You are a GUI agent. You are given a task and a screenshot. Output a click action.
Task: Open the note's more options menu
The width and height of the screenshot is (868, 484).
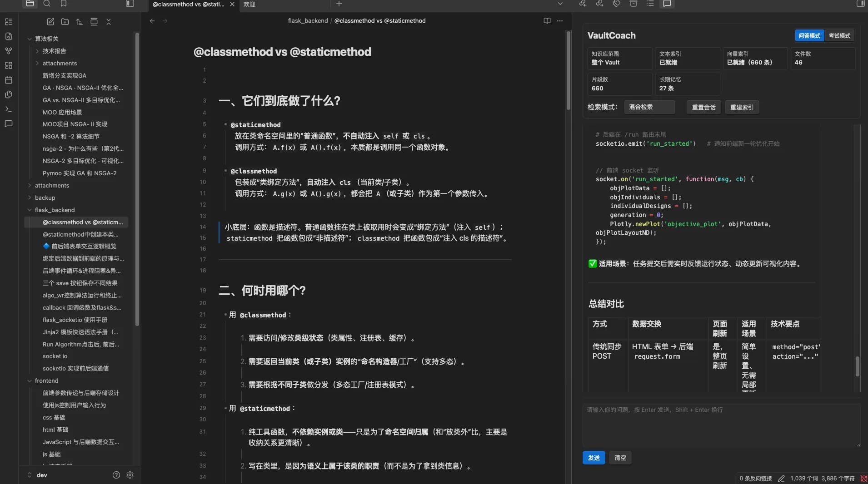pyautogui.click(x=560, y=21)
